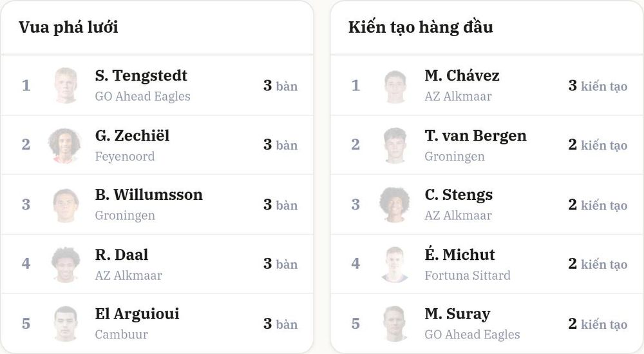Open GO Ahead Eagles under Tengstedt
This screenshot has height=354, width=644.
[x=142, y=96]
